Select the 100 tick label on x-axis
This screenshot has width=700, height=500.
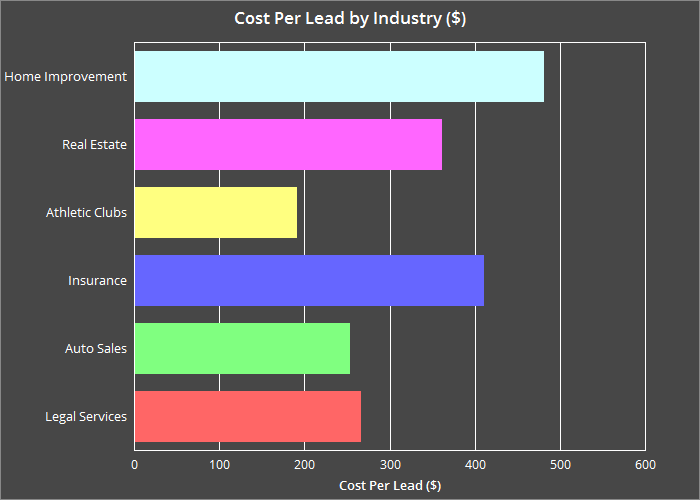(x=220, y=465)
